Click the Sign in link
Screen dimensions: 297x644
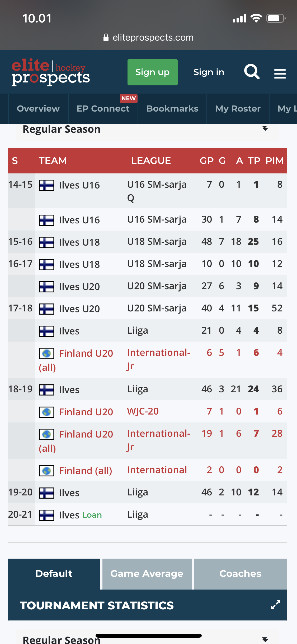coord(209,72)
